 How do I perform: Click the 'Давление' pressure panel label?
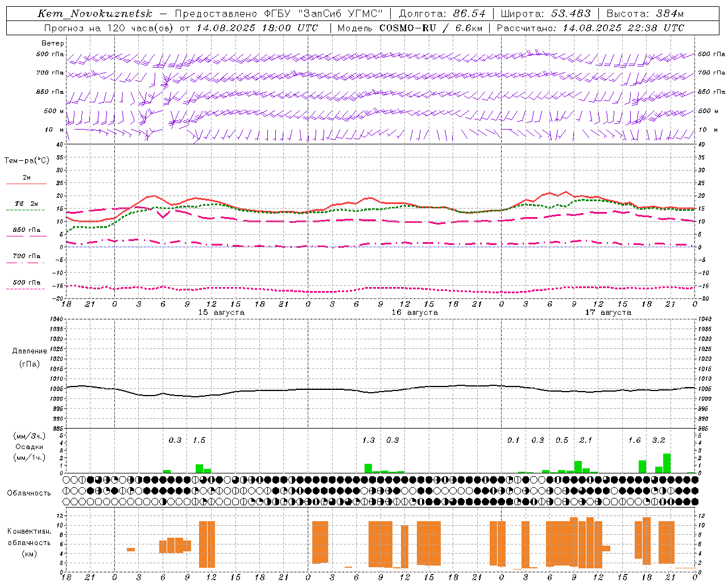(x=30, y=351)
